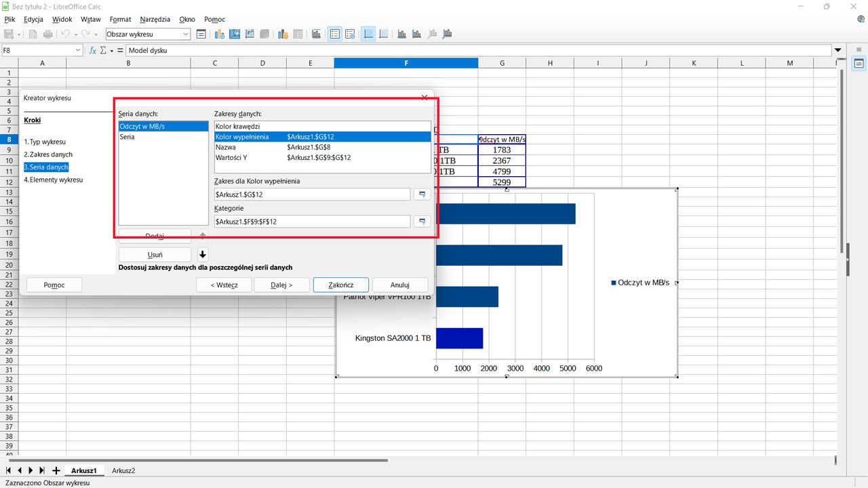
Task: Move series down with black arrow button
Action: point(202,255)
